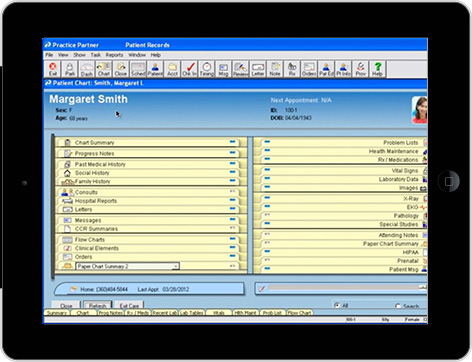Switch to the Recent Lab tab

pos(165,313)
